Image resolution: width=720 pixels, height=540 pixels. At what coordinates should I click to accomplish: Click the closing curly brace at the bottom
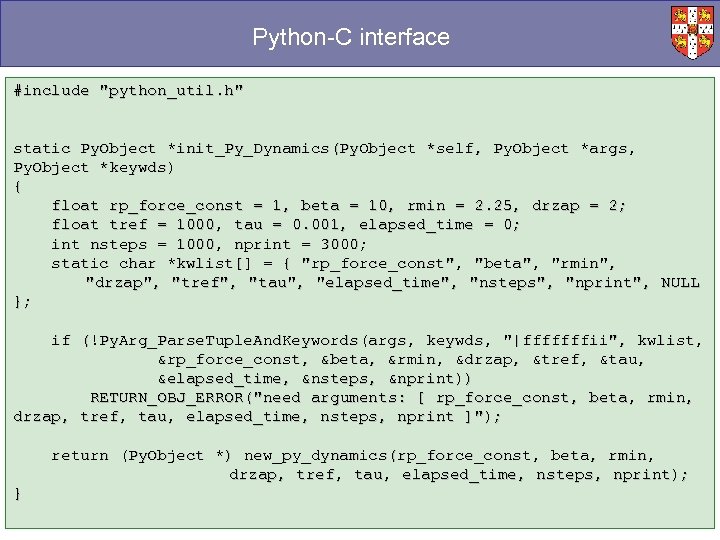pyautogui.click(x=18, y=494)
